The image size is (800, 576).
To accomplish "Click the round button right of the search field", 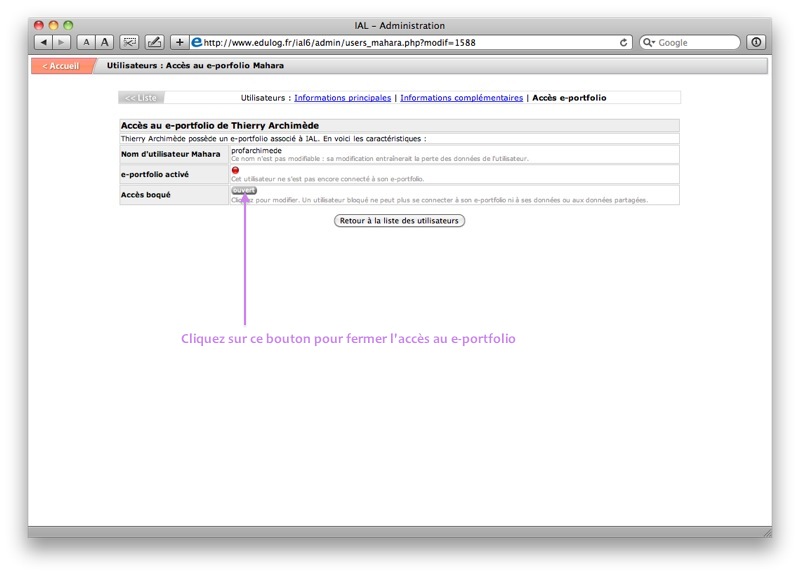I will click(x=756, y=42).
